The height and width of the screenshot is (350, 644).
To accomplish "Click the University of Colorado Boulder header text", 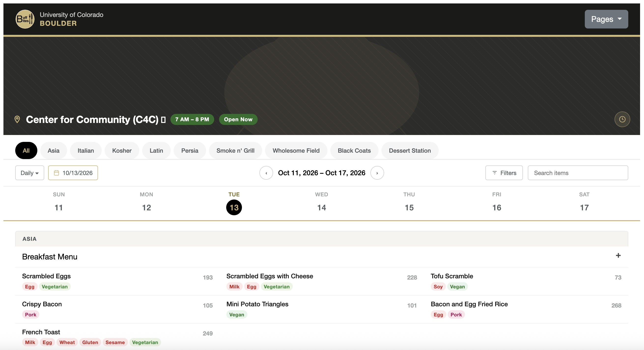I will [x=71, y=19].
